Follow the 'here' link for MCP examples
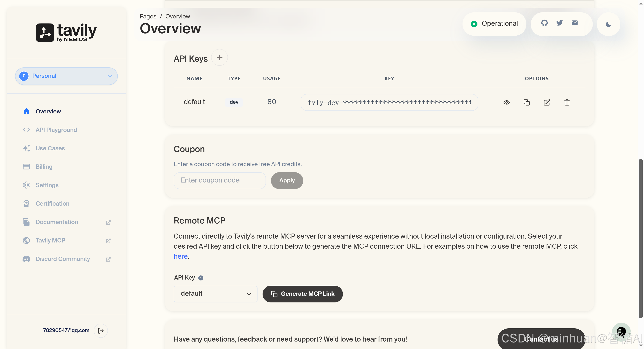 tap(181, 256)
